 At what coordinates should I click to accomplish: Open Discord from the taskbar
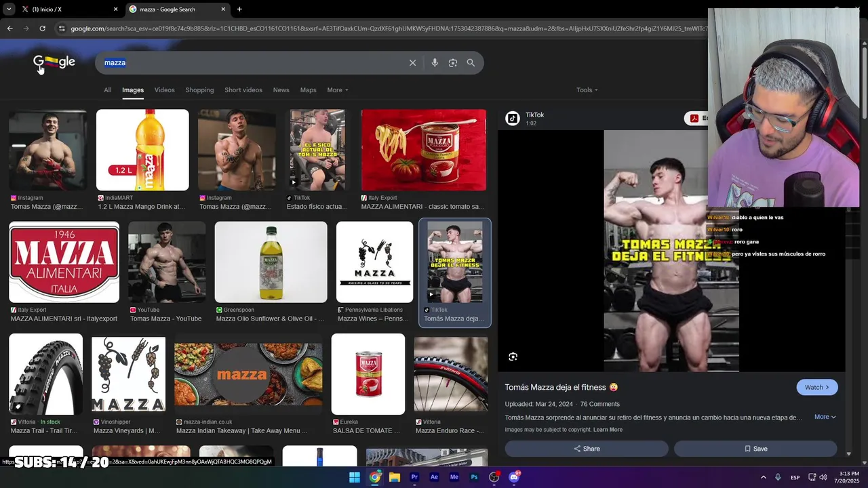(514, 477)
